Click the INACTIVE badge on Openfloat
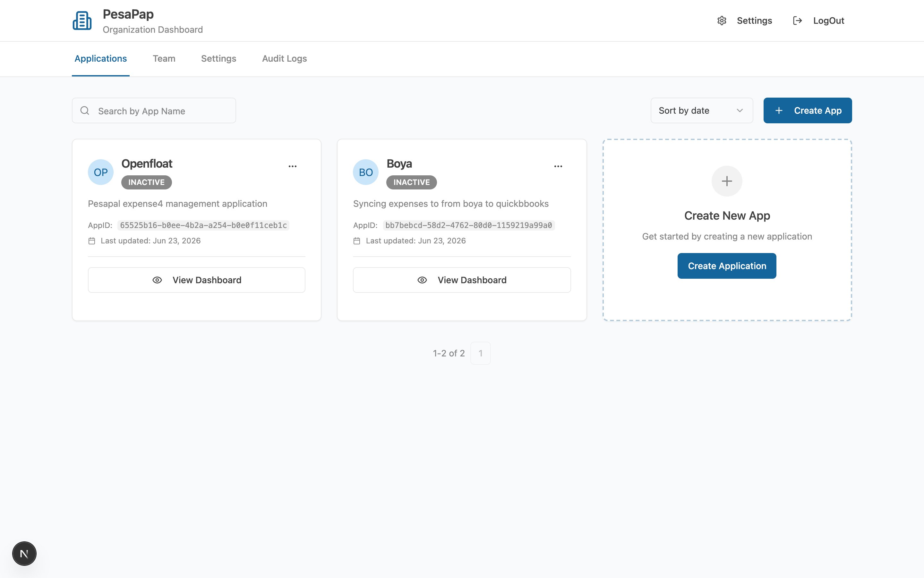 tap(146, 182)
